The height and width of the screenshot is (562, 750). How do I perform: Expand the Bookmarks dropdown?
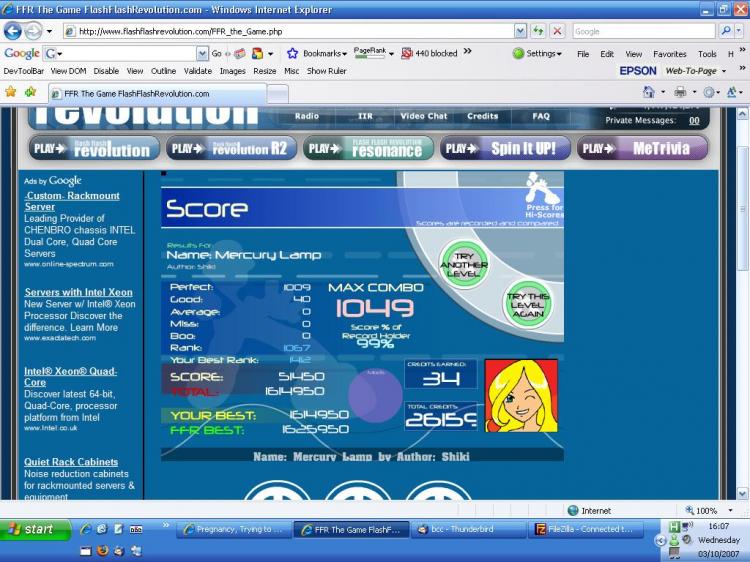[344, 54]
